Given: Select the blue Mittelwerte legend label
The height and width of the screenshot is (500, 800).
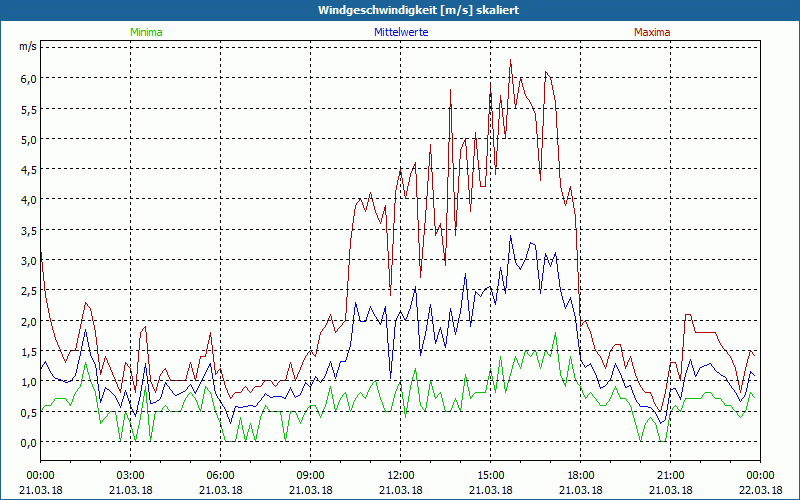Looking at the screenshot, I should (x=401, y=32).
